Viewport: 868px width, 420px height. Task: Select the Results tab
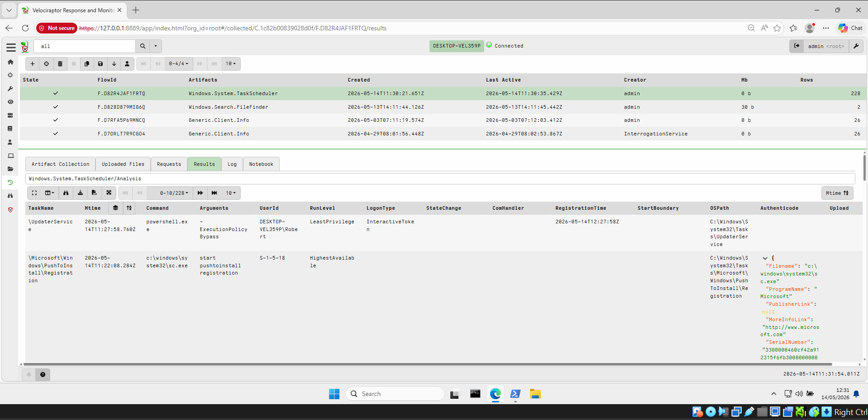(204, 164)
